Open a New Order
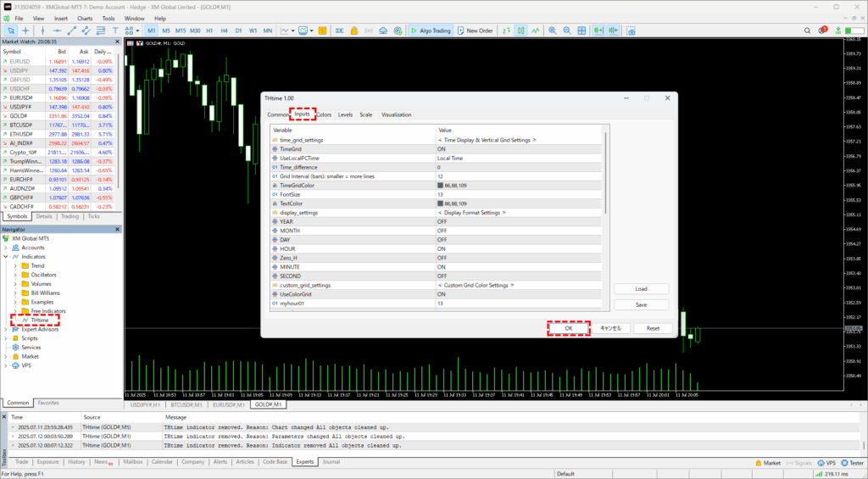 (475, 31)
